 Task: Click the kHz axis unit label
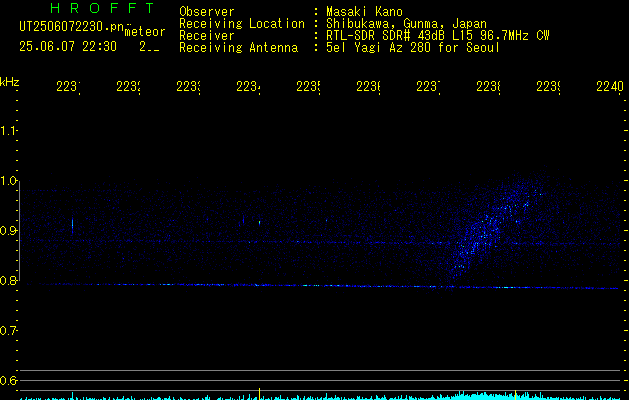click(9, 82)
